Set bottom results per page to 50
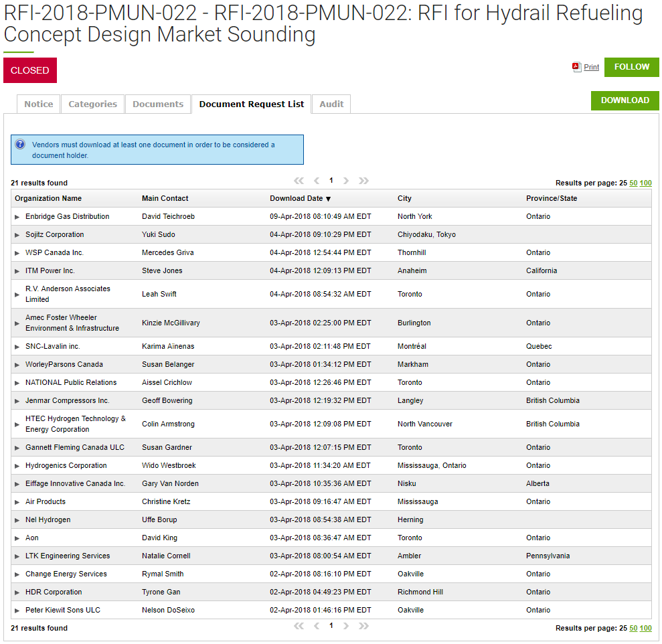Image resolution: width=662 pixels, height=644 pixels. click(633, 628)
